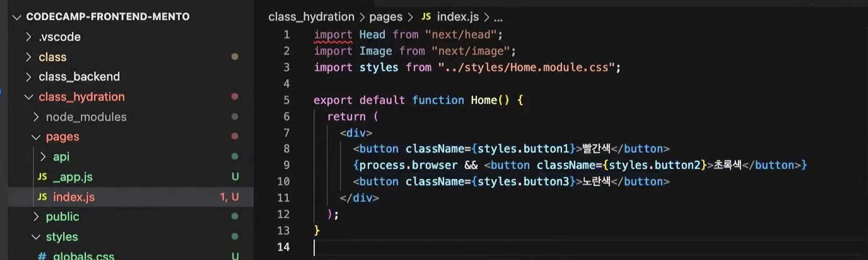Collapse the class_hydration folder chevron
Viewport: 868px width, 260px height.
point(29,97)
